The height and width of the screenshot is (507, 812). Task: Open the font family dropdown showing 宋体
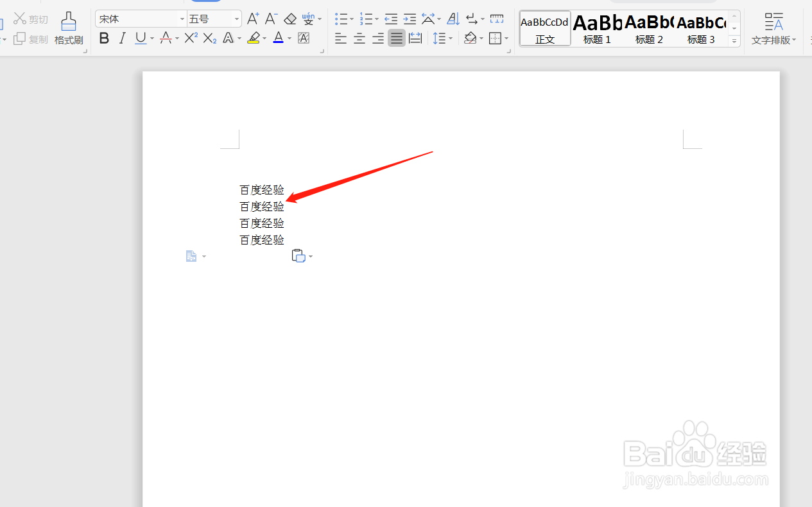click(180, 19)
